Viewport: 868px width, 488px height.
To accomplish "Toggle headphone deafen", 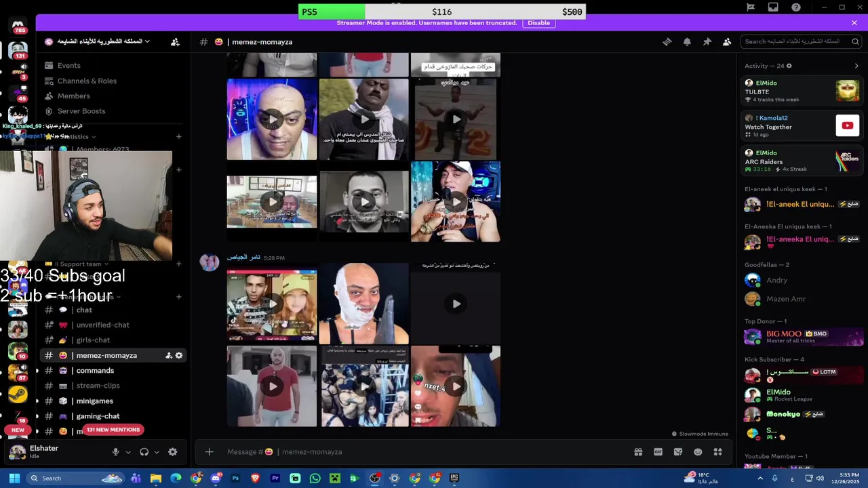I will coord(144,452).
